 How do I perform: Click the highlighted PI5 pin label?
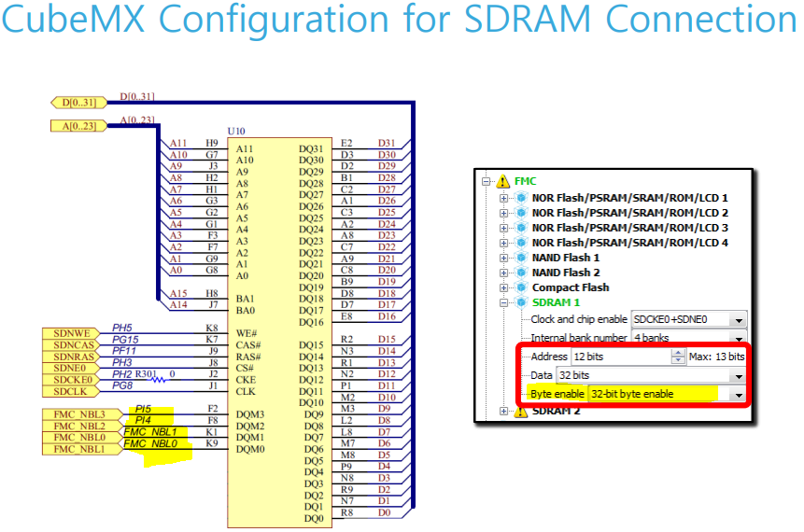(143, 409)
